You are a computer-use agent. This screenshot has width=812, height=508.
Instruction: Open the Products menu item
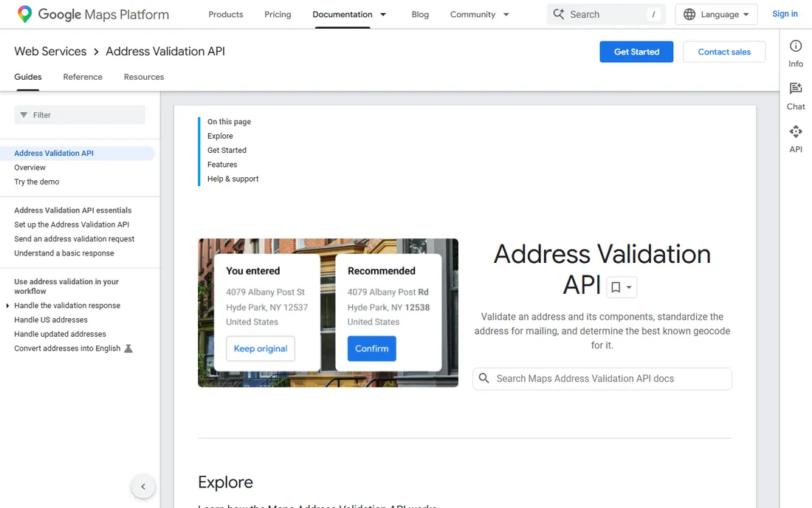[225, 15]
